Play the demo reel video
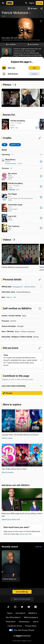Screen dimensions: 44x644 pyautogui.click(x=22, y=30)
